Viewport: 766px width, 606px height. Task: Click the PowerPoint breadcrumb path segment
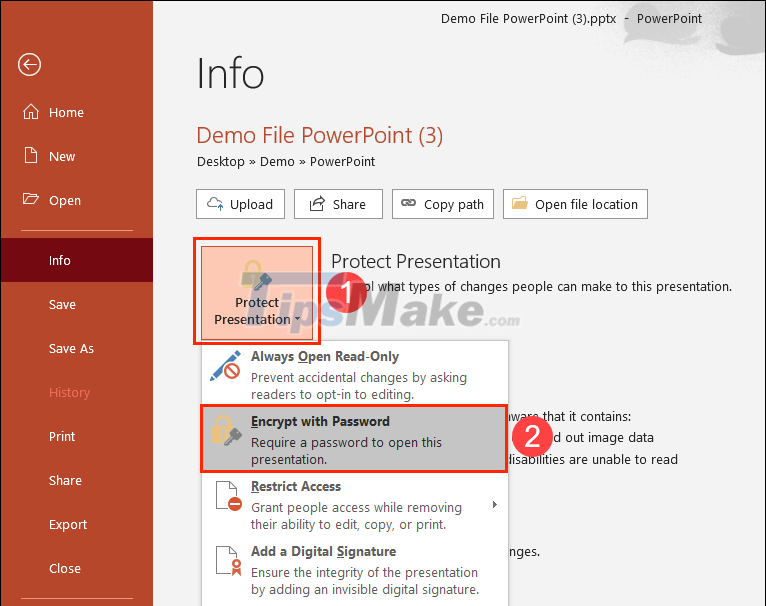point(342,162)
